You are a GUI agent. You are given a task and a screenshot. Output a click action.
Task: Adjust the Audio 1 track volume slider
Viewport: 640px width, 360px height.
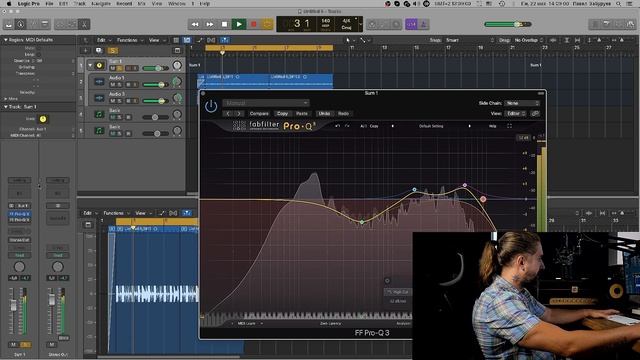156,84
